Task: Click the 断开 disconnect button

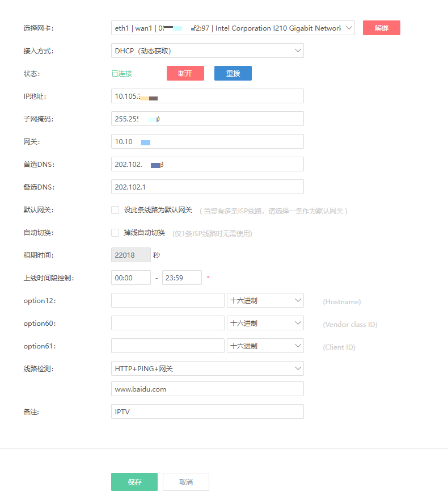Action: pyautogui.click(x=185, y=73)
